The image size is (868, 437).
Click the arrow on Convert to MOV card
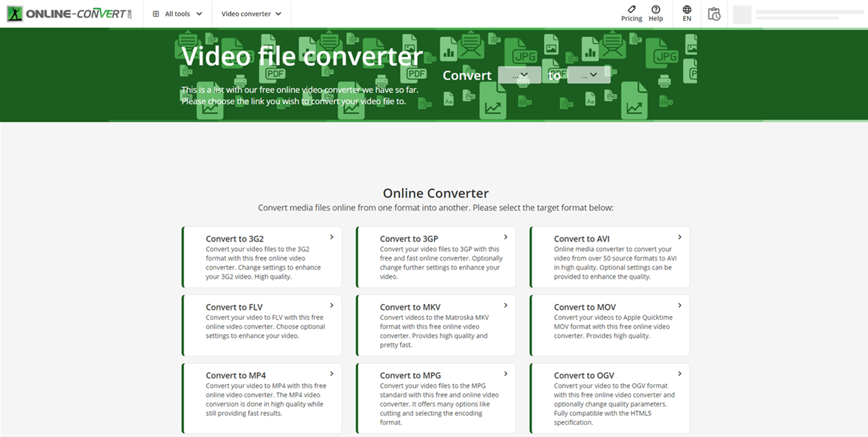pyautogui.click(x=680, y=305)
